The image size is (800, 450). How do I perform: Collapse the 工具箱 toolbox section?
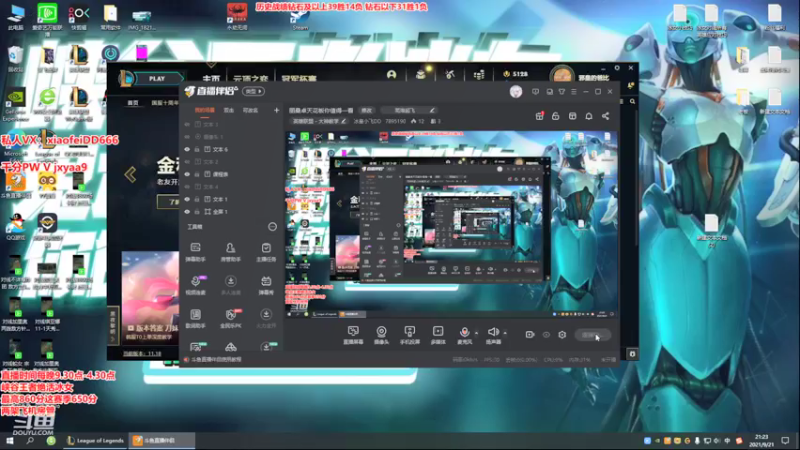coord(272,227)
